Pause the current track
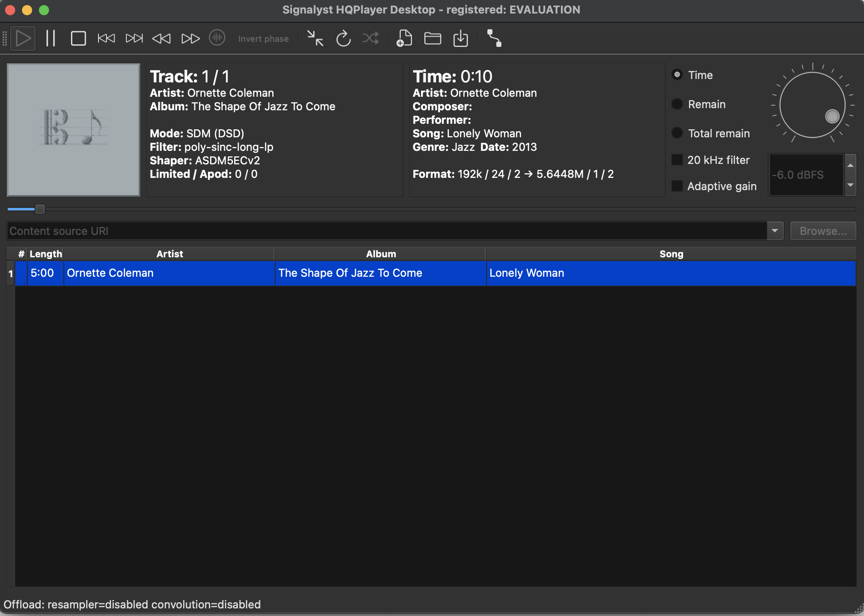 tap(51, 38)
